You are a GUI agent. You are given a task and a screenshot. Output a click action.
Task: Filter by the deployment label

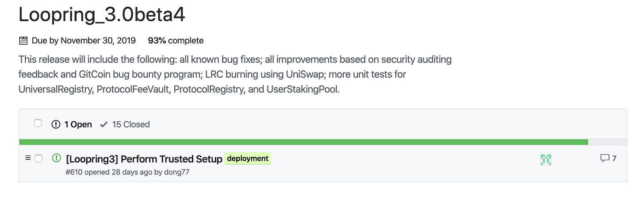[248, 159]
